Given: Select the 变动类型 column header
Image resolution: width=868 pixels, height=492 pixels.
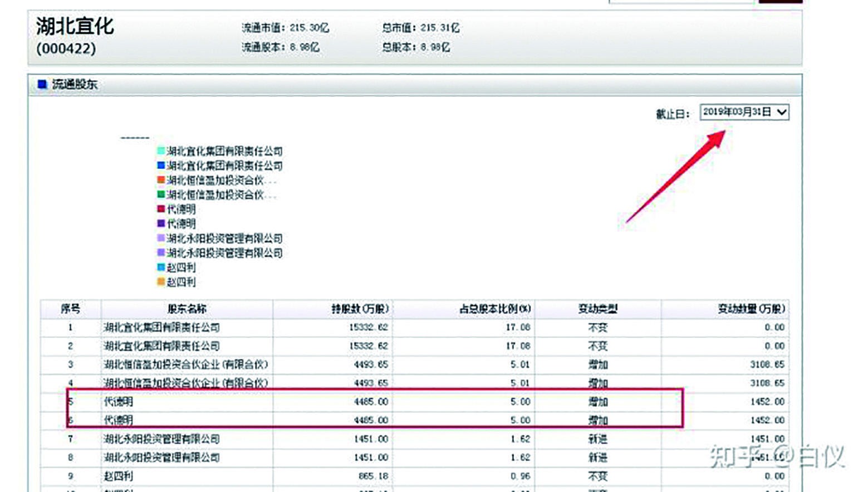Looking at the screenshot, I should tap(597, 309).
